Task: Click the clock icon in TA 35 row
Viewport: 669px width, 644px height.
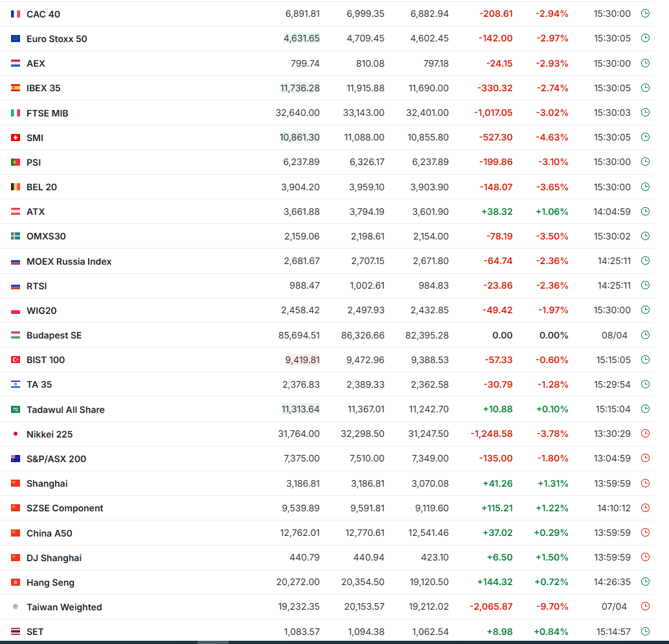Action: point(646,384)
